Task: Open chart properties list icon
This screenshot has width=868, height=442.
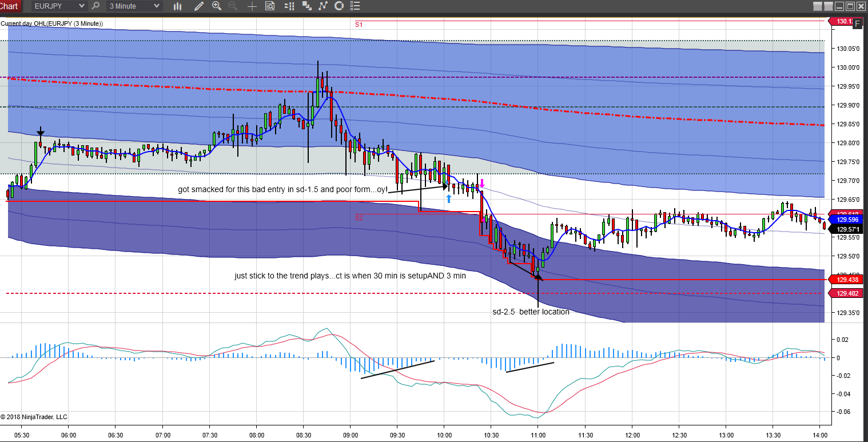Action: (355, 6)
